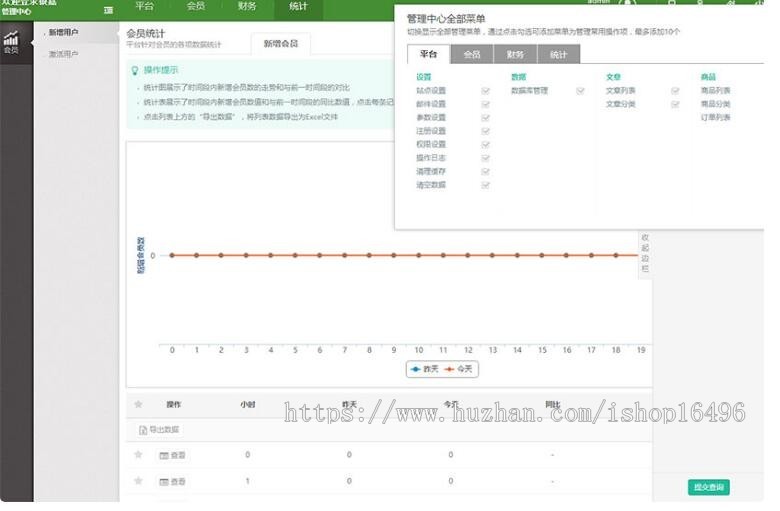The height and width of the screenshot is (511, 780).
Task: Toggle the 清空数据 checkbox
Action: 486,185
